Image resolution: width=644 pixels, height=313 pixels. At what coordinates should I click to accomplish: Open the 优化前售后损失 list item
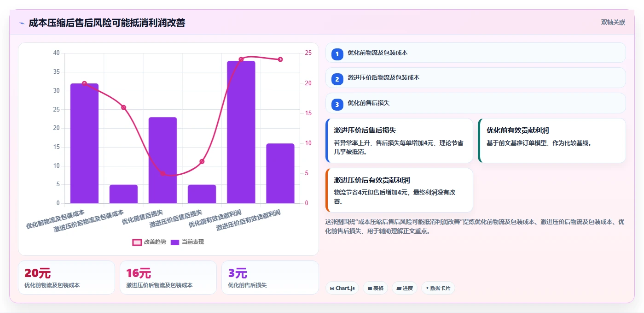point(476,103)
